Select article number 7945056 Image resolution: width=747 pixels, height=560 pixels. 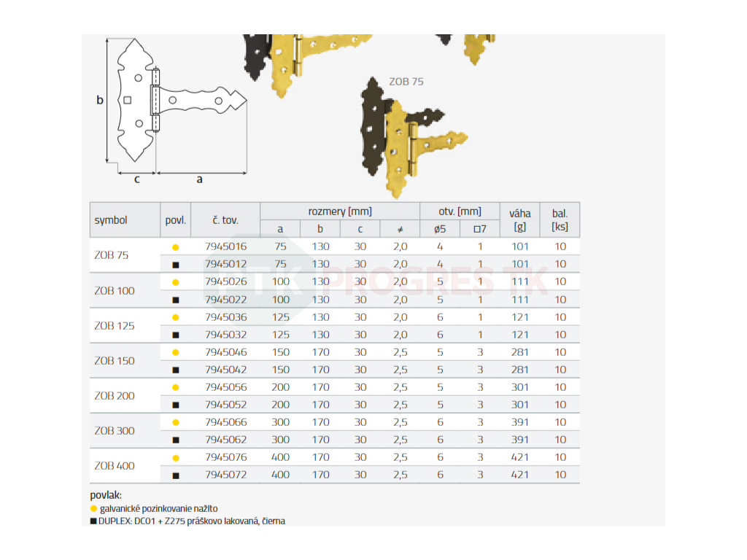[226, 387]
